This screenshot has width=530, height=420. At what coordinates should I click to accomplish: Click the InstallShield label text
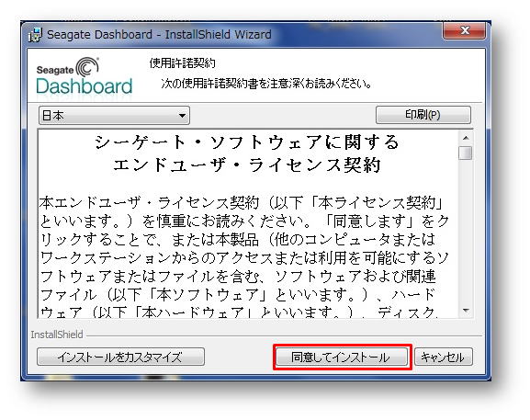[x=57, y=335]
